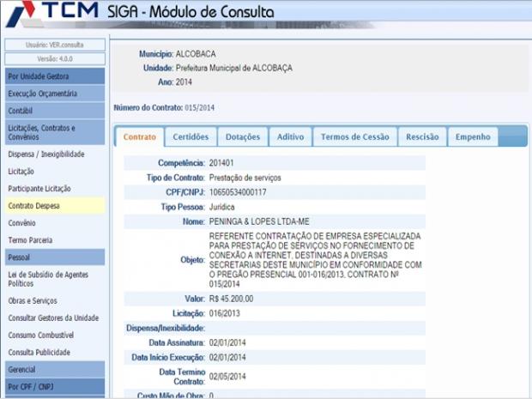Image resolution: width=532 pixels, height=399 pixels.
Task: Expand the Gerencial menu section
Action: click(55, 370)
